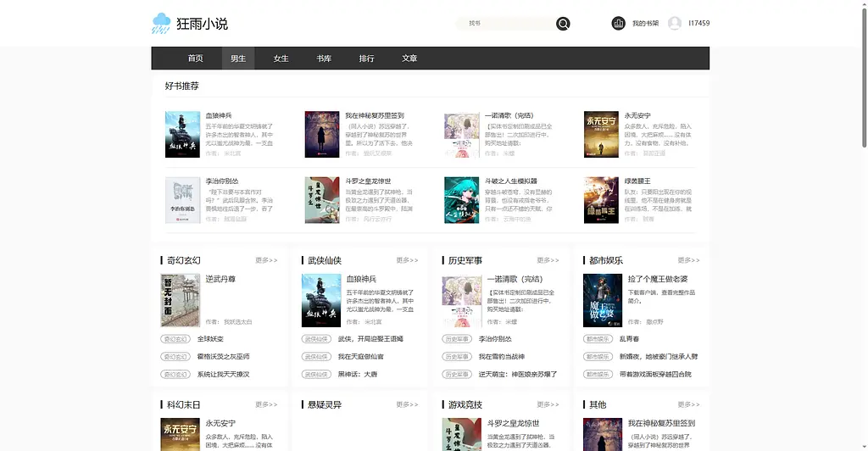Go to the 书库 menu item
The image size is (868, 451).
pyautogui.click(x=324, y=58)
